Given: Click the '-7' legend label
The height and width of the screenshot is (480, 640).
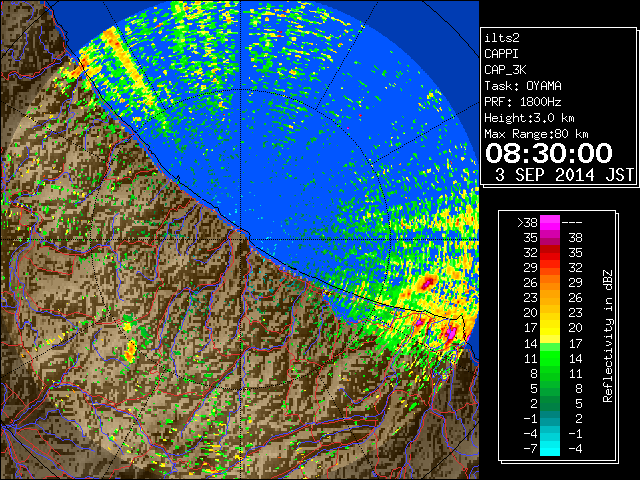Looking at the screenshot, I should (x=530, y=449).
